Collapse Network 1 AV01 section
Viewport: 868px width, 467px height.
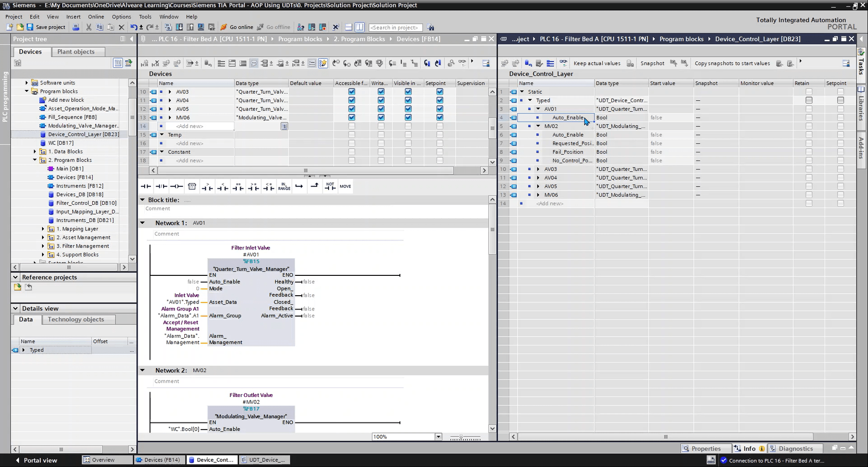point(142,223)
